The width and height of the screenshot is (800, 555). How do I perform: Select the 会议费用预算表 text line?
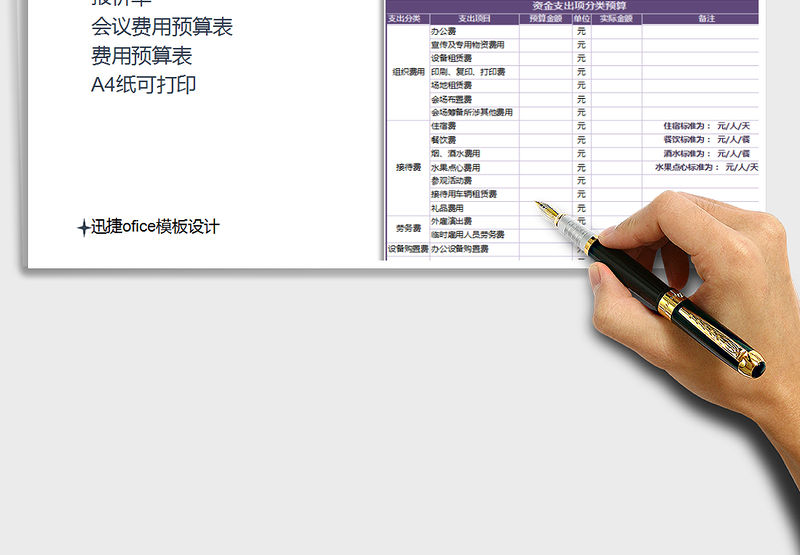(162, 27)
